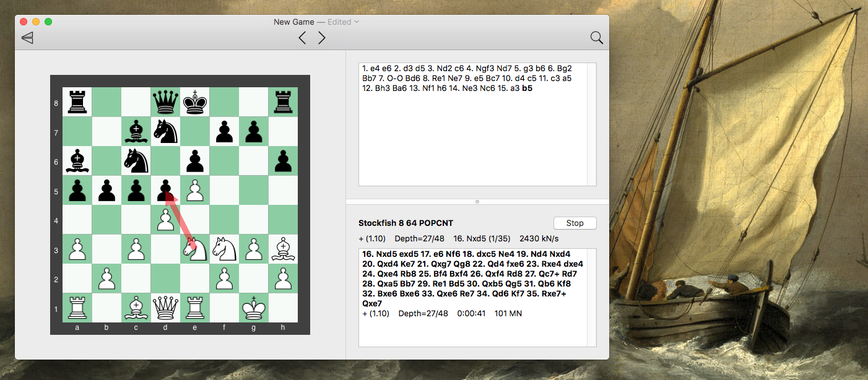This screenshot has width=868, height=380.
Task: Select the white queen on d1
Action: point(165,308)
